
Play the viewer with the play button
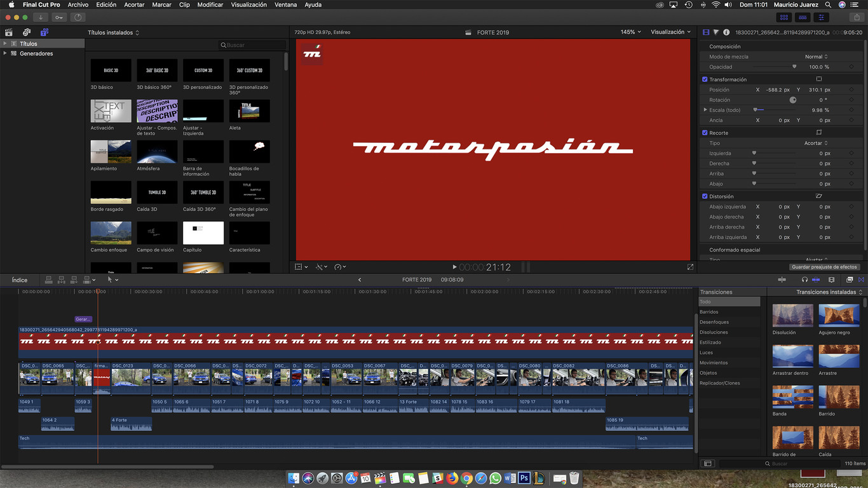pos(454,268)
